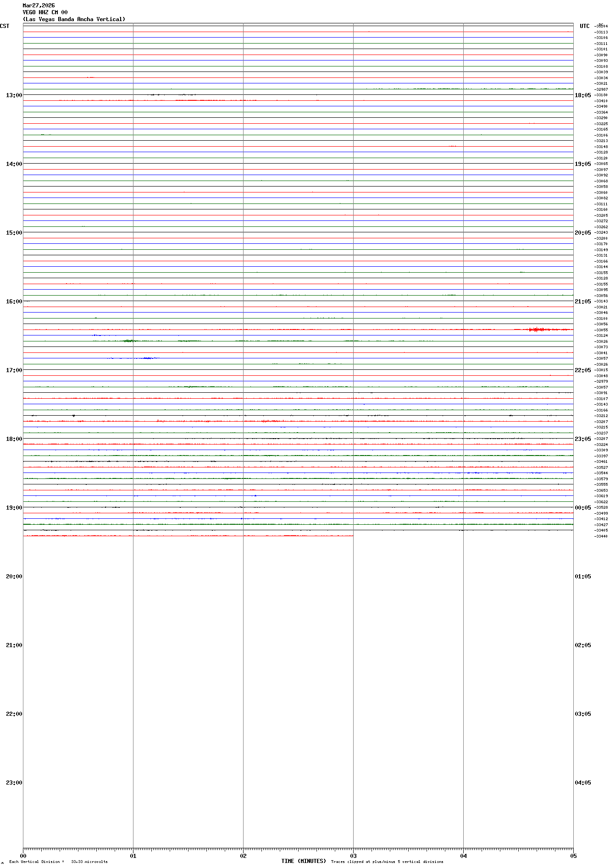
Task: Click the 03 minute axis tick label
Action: point(353,856)
